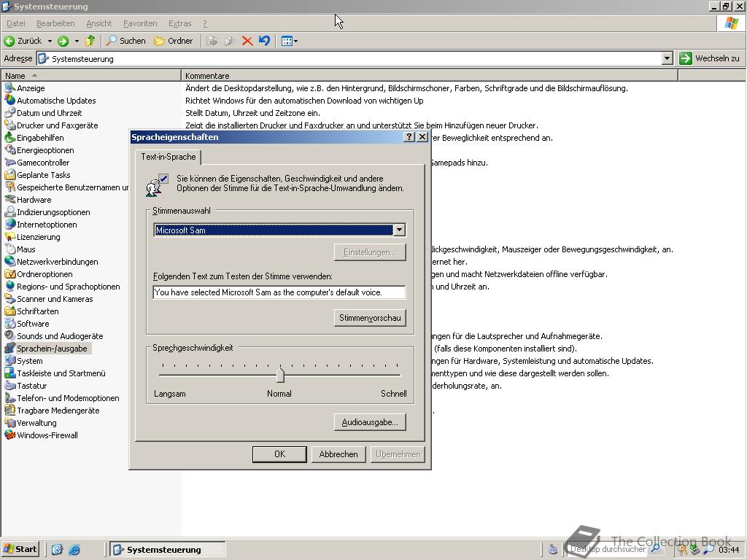Click the Abbrechen button

(x=338, y=454)
